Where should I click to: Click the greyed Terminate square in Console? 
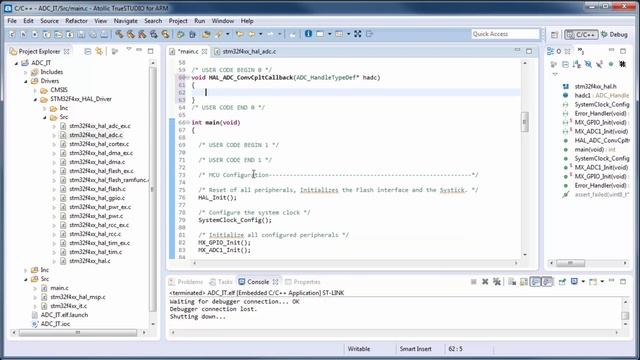pos(473,282)
